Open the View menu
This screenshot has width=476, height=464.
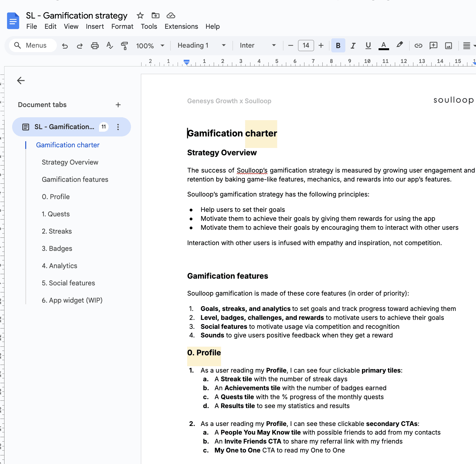[71, 27]
